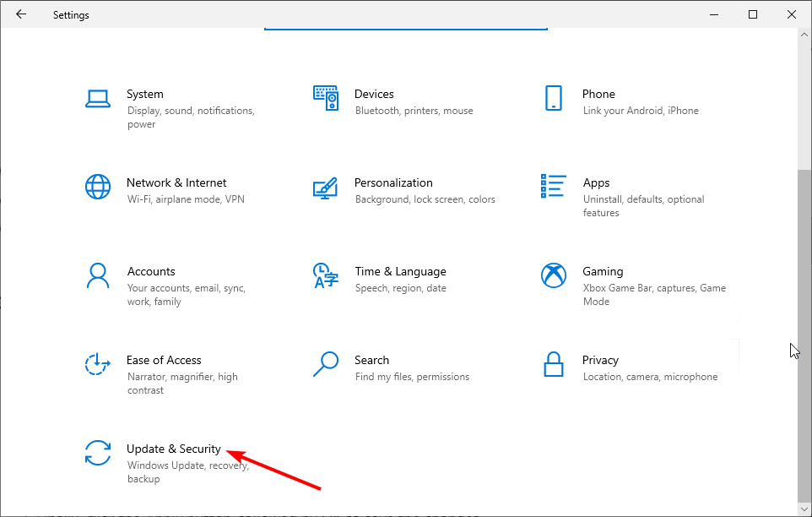Click the scrollbar down arrow
The height and width of the screenshot is (517, 812).
coord(804,508)
